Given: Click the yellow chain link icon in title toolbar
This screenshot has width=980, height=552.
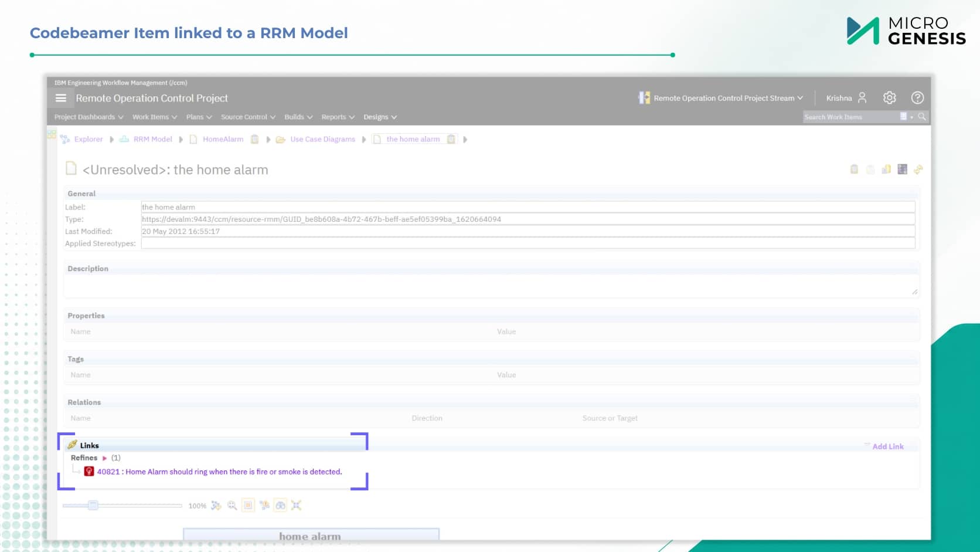Looking at the screenshot, I should click(x=918, y=170).
